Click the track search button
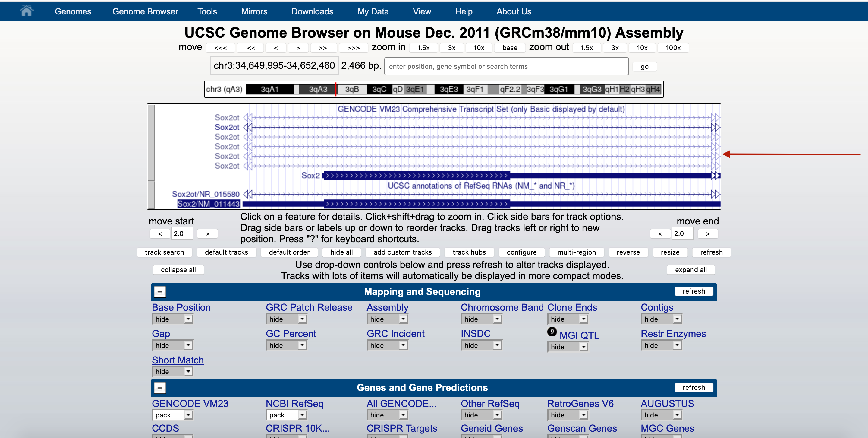868x438 pixels. click(x=165, y=252)
